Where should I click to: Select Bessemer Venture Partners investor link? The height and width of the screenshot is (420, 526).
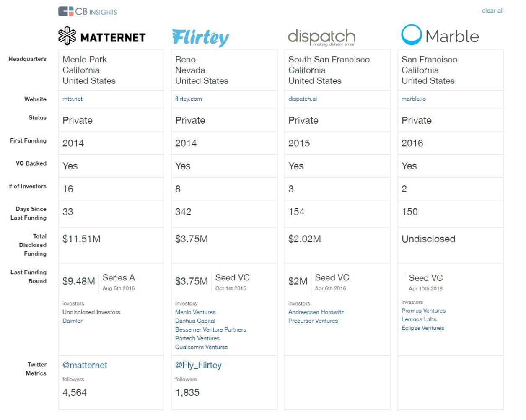pyautogui.click(x=210, y=329)
